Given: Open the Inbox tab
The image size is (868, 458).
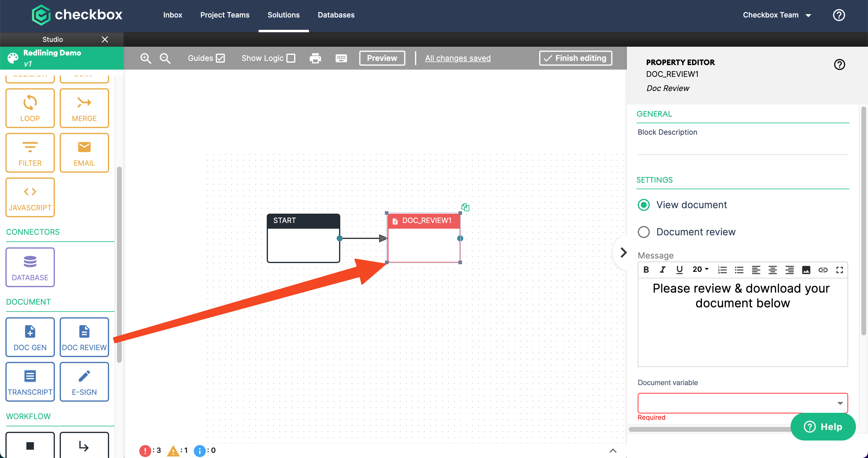Looking at the screenshot, I should (172, 15).
